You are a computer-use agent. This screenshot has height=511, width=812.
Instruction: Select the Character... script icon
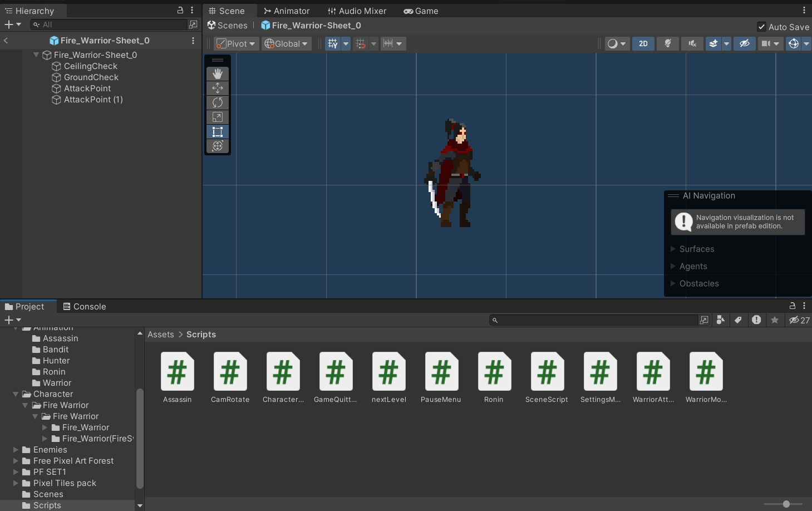[x=283, y=371]
